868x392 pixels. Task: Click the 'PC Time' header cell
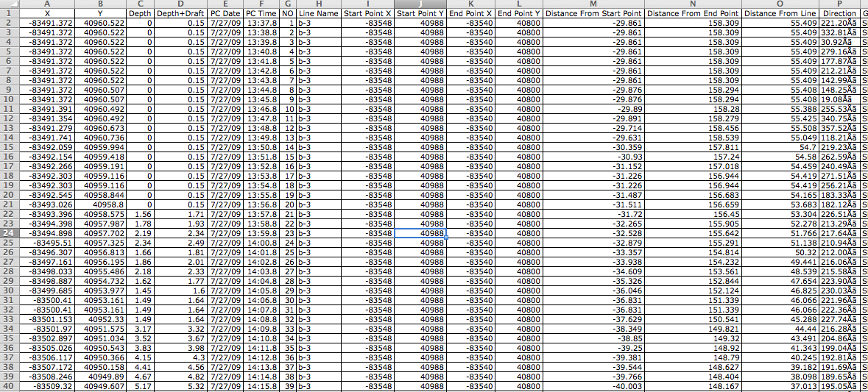tap(261, 13)
